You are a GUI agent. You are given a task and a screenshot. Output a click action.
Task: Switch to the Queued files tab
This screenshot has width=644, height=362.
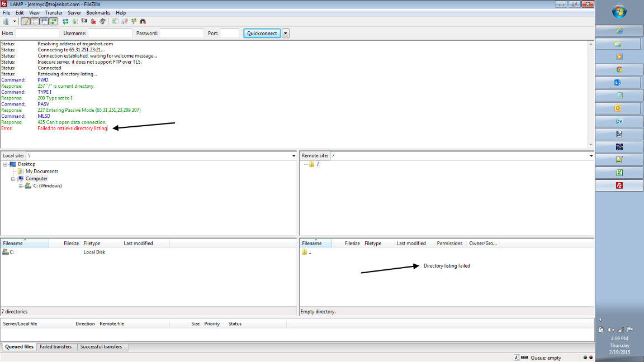pyautogui.click(x=20, y=347)
